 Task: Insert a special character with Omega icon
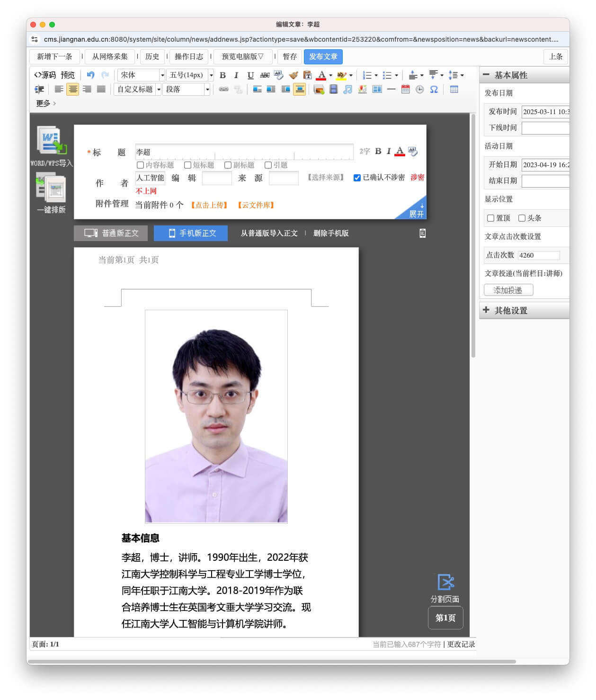click(434, 89)
